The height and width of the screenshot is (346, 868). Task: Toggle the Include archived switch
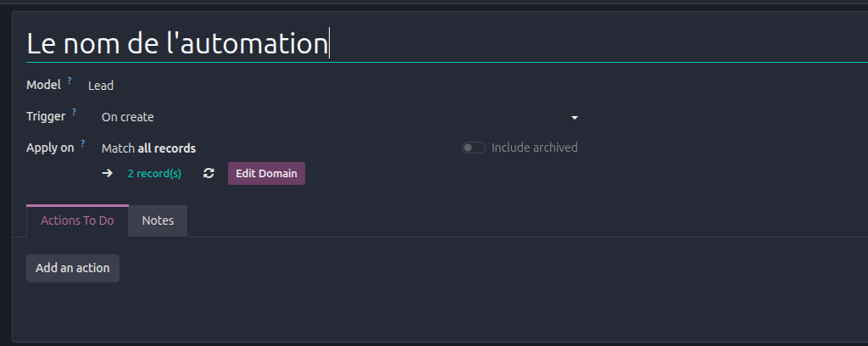tap(474, 148)
